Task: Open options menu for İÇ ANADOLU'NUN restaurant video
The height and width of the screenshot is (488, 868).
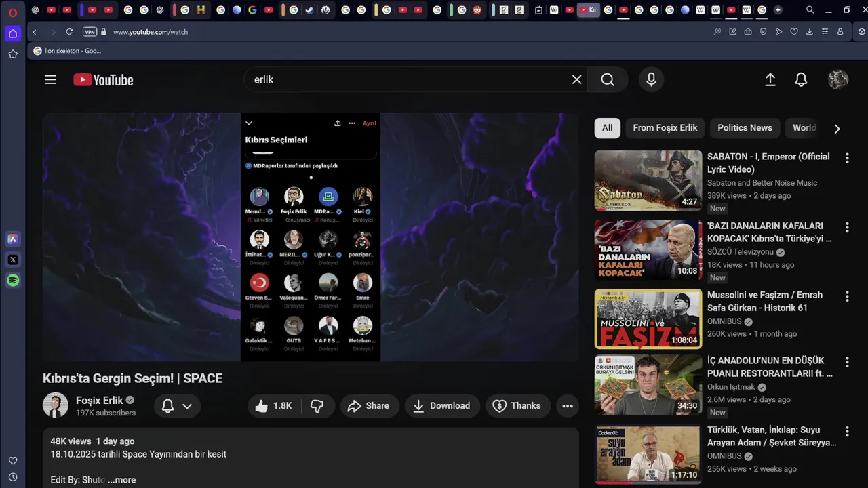Action: [x=847, y=362]
